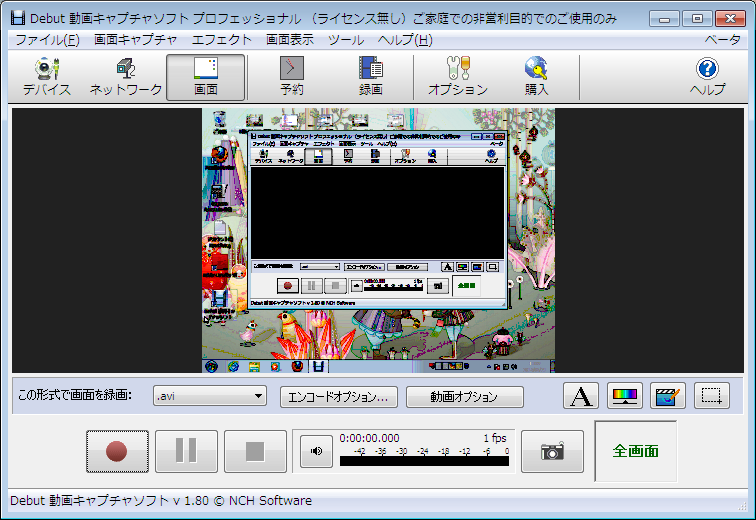Open the ヘルプ(H) menu
This screenshot has width=756, height=520.
(405, 40)
